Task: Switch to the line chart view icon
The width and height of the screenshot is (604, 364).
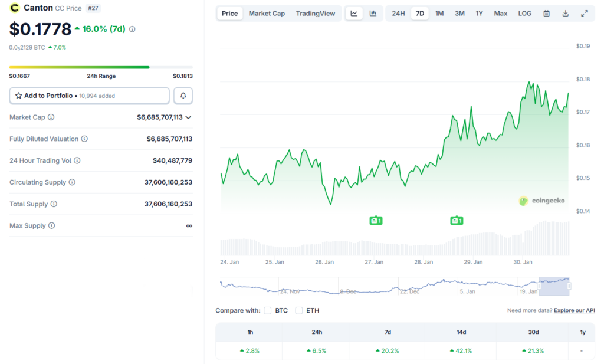Action: coord(354,14)
